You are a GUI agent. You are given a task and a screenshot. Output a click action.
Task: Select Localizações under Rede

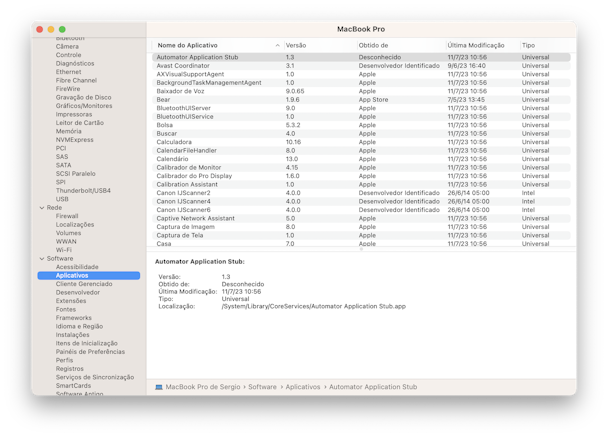[75, 225]
